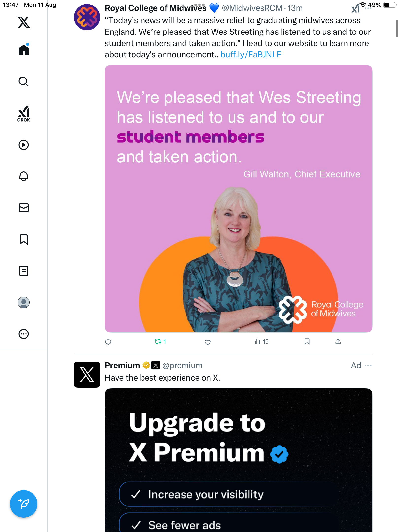
Task: Open @premium profile handle
Action: pos(182,366)
